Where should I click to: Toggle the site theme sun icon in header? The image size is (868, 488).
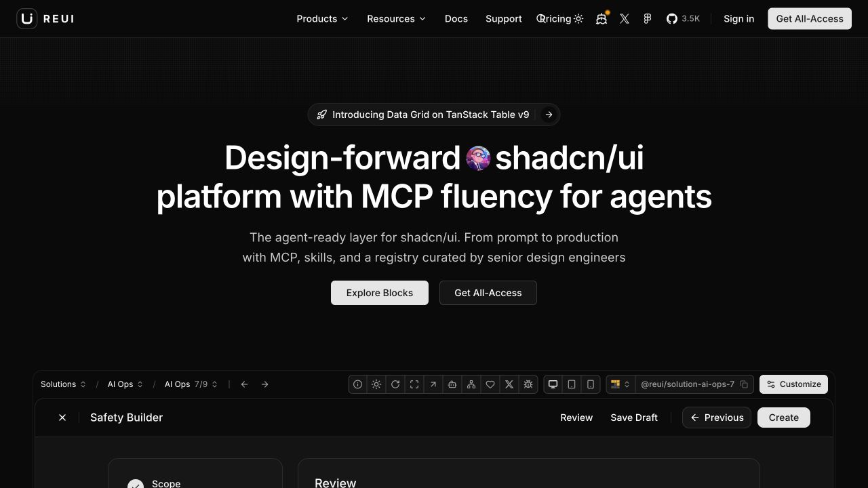point(578,19)
